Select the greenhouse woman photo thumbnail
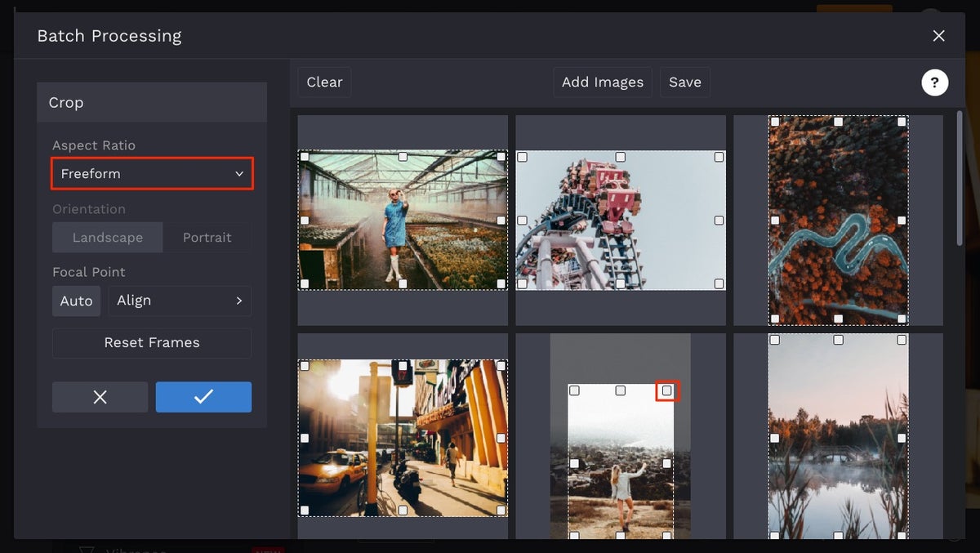The width and height of the screenshot is (980, 553). (x=402, y=218)
